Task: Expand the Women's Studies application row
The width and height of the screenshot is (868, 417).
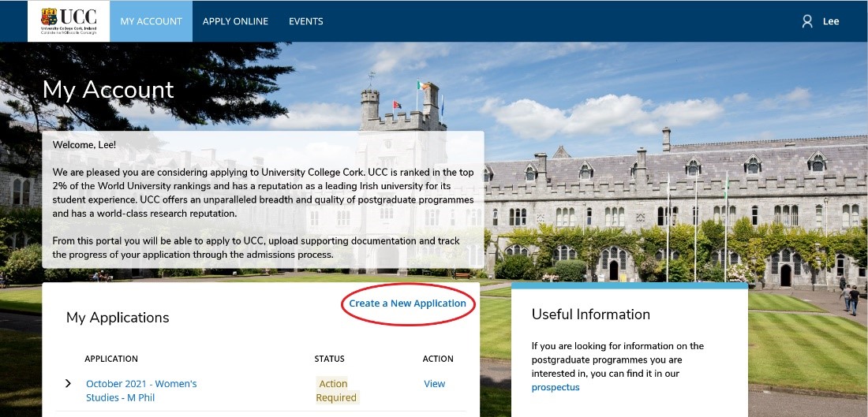Action: [x=69, y=384]
